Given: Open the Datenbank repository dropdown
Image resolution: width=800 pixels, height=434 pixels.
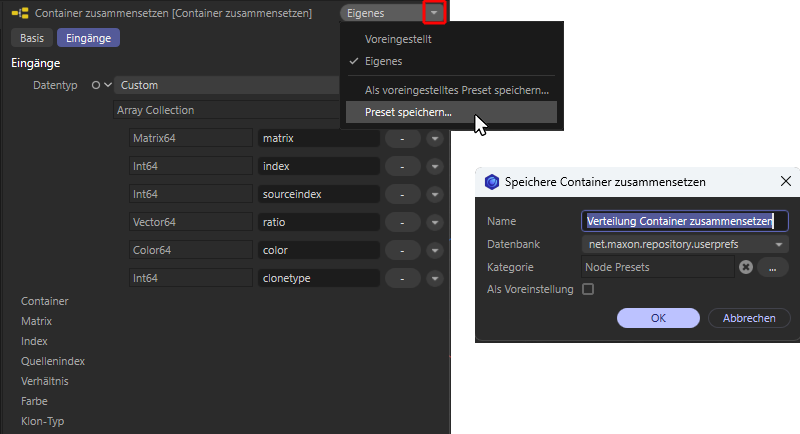Looking at the screenshot, I should (685, 244).
